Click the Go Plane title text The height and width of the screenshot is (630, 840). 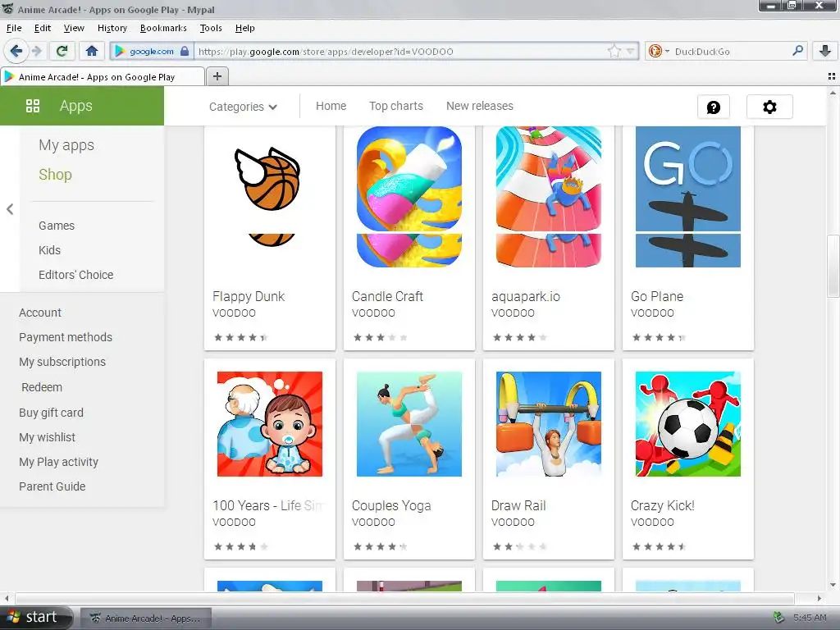coord(657,296)
